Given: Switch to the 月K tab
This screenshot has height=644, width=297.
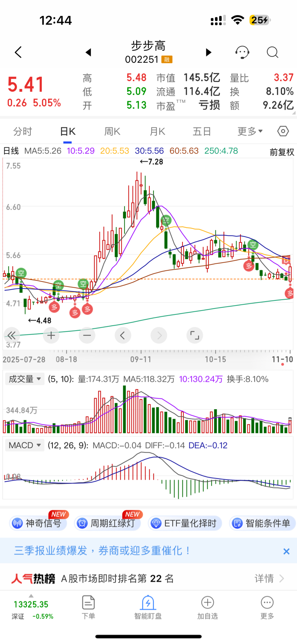Looking at the screenshot, I should pos(157,132).
